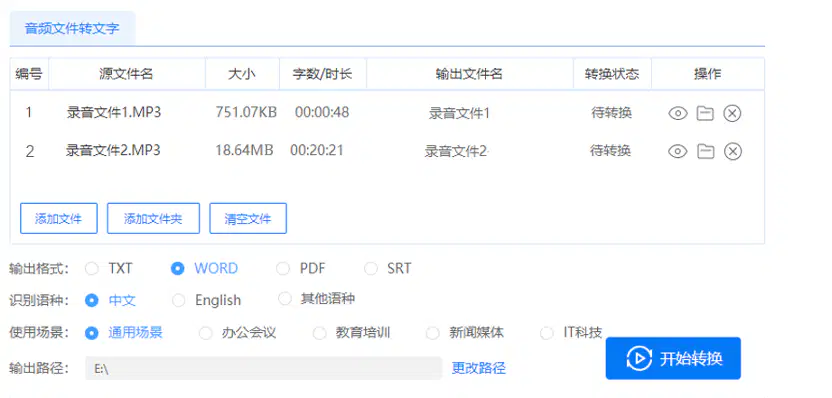Screen dimensions: 832x398
Task: Remove 录音文件1 from the list
Action: (x=732, y=113)
